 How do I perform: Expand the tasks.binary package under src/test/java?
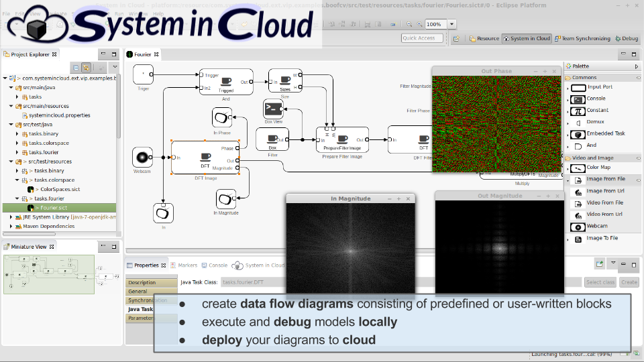(x=17, y=134)
